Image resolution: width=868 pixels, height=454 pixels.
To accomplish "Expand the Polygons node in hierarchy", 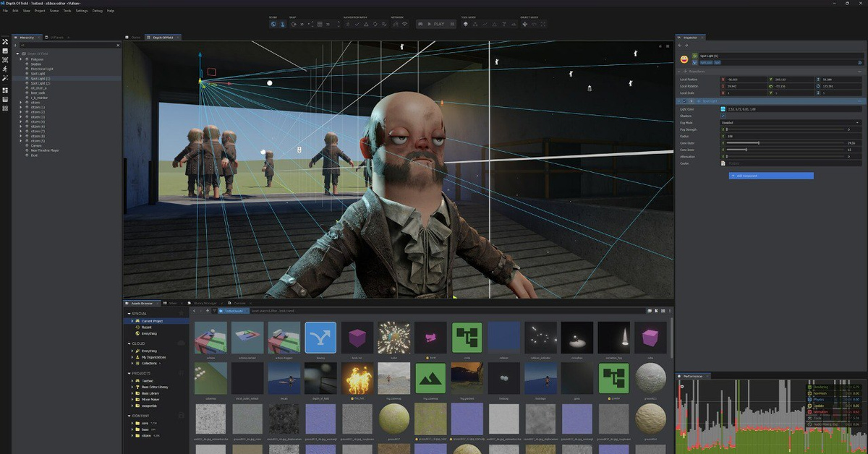I will click(x=21, y=59).
